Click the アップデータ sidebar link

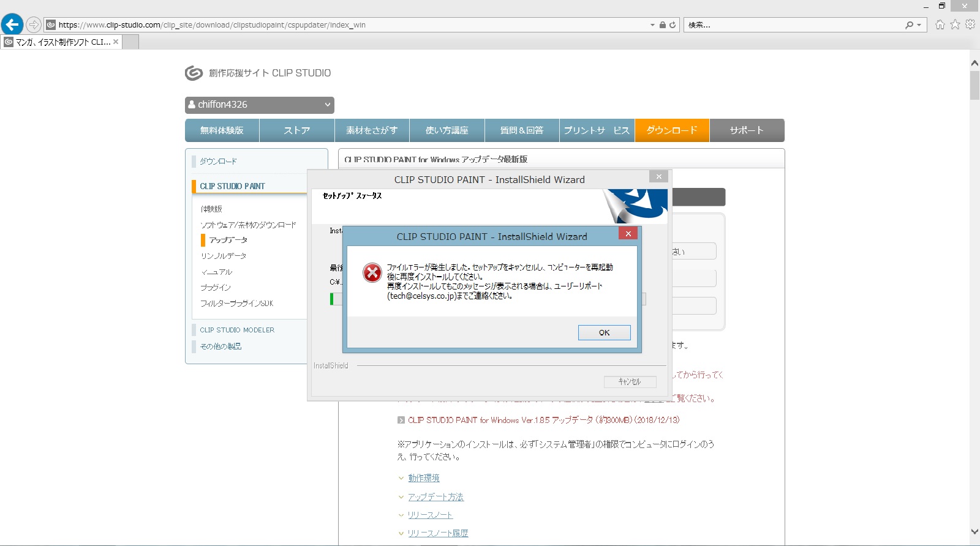point(228,240)
